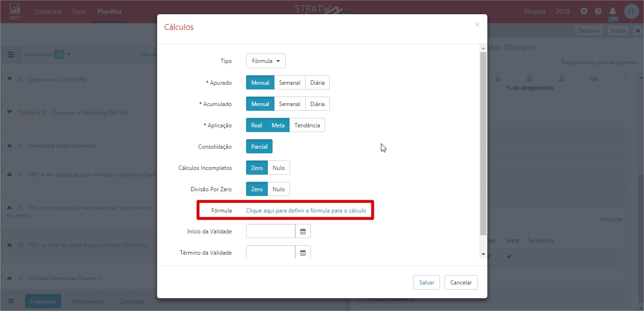
Task: Save the calculation with Salvar
Action: pos(426,282)
